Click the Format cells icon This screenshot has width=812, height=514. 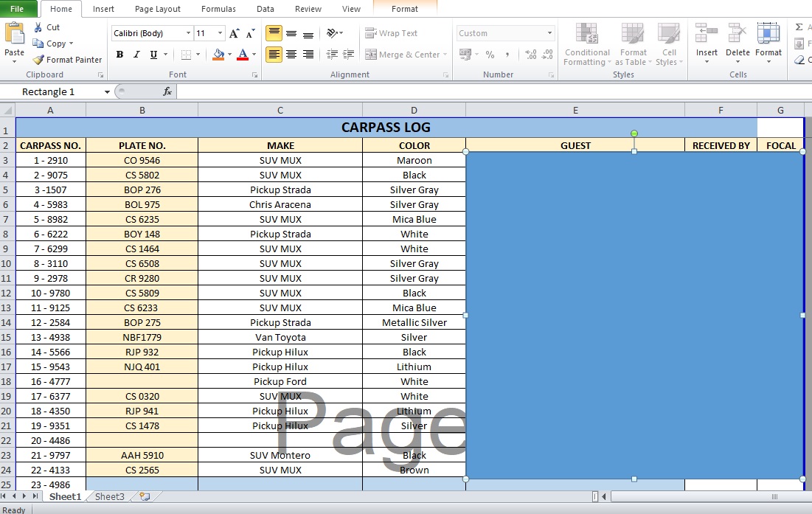768,33
